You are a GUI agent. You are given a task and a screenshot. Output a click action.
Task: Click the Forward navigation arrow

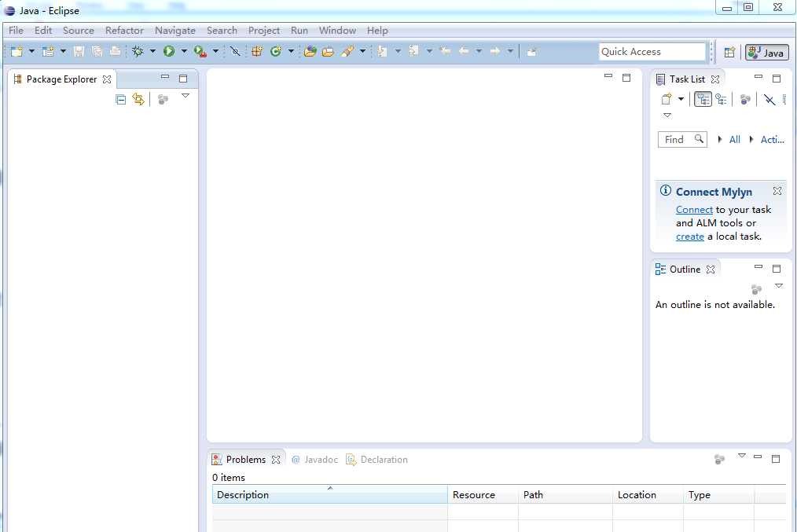495,51
